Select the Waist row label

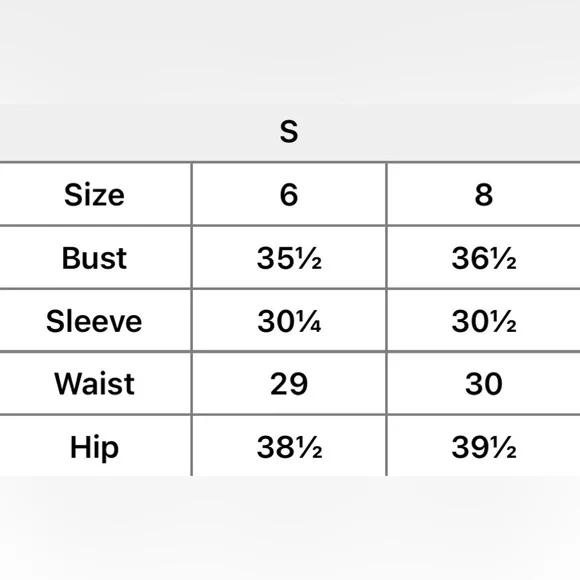(x=94, y=384)
